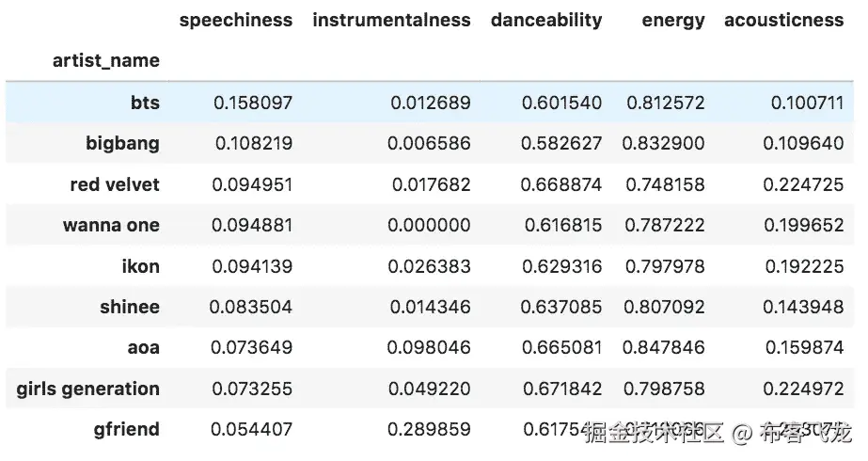Viewport: 868px width, 461px height.
Task: Select the aoa row label
Action: (143, 348)
